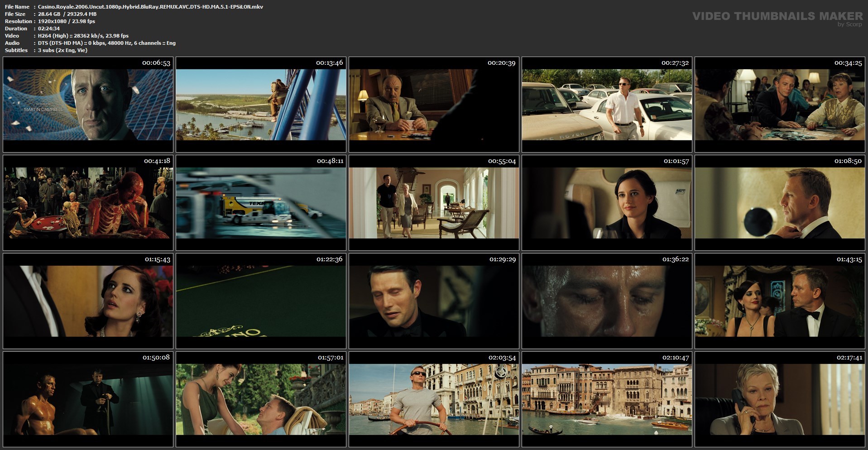Screen dimensions: 868x450
Task: Click the 00:34:25 timestamp text
Action: [x=848, y=63]
